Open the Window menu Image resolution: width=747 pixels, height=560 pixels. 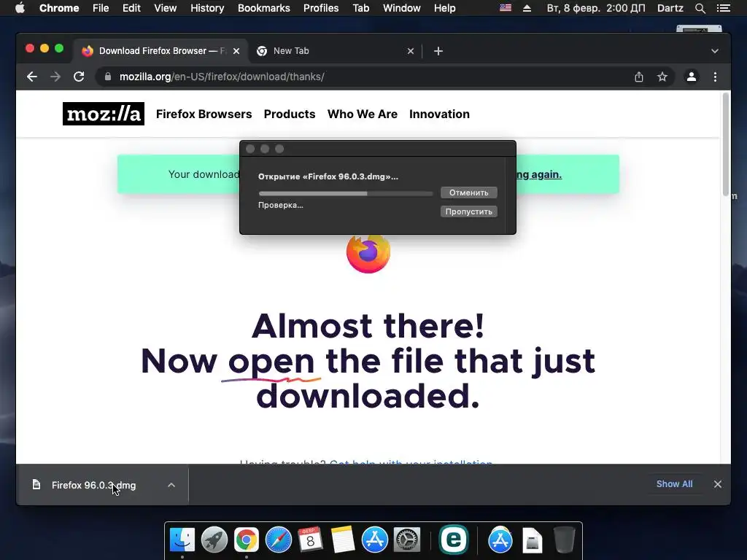[x=402, y=8]
